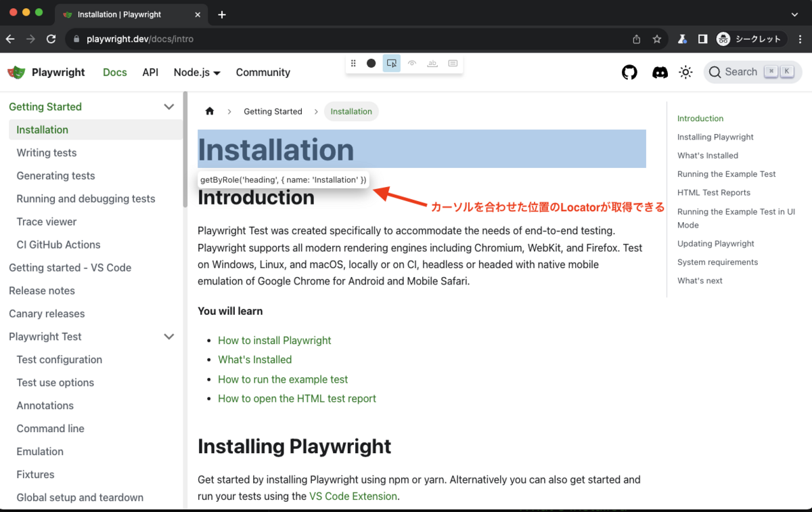The height and width of the screenshot is (512, 812).
Task: Open a new browser tab
Action: (222, 14)
